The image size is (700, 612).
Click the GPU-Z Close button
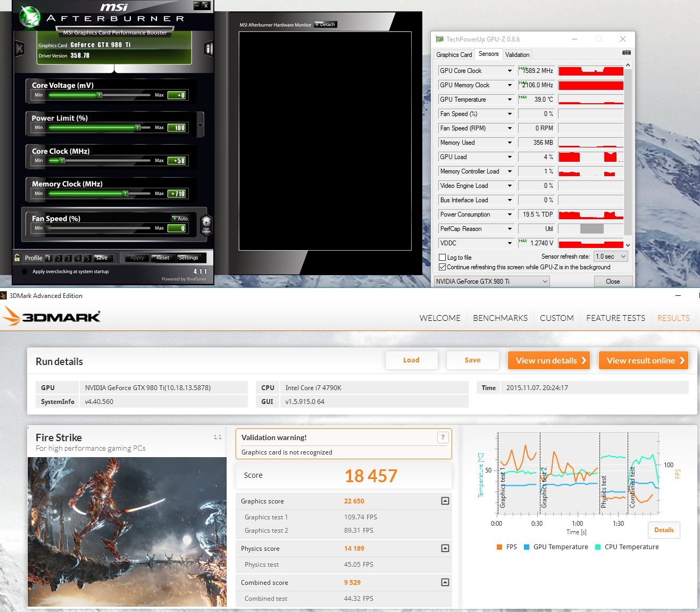[613, 282]
